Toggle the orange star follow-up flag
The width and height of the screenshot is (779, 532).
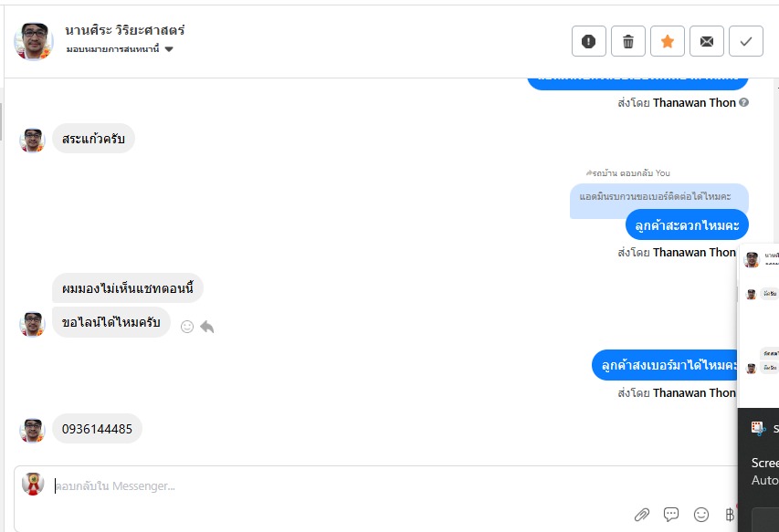point(668,41)
